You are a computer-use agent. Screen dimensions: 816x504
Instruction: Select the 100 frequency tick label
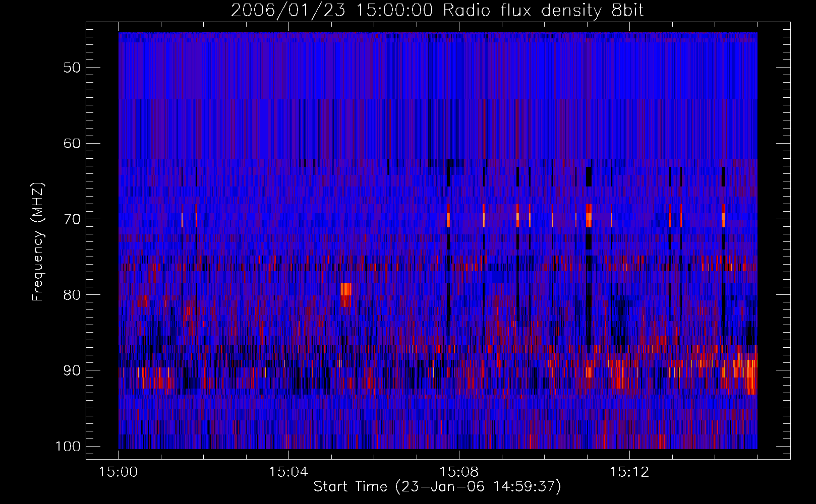68,447
